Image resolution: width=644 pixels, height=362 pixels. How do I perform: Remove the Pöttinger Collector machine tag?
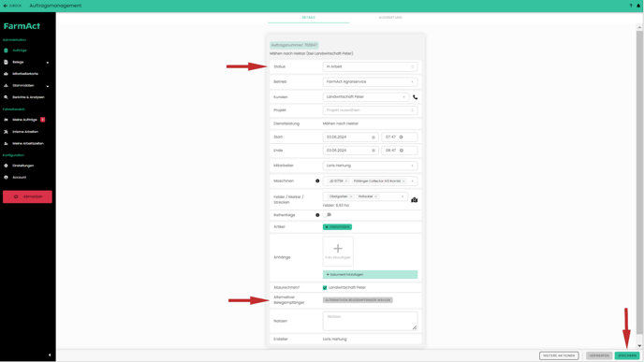tap(403, 181)
